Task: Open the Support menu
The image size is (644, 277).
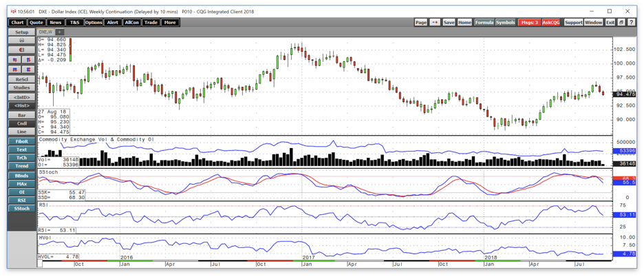Action: click(x=573, y=23)
